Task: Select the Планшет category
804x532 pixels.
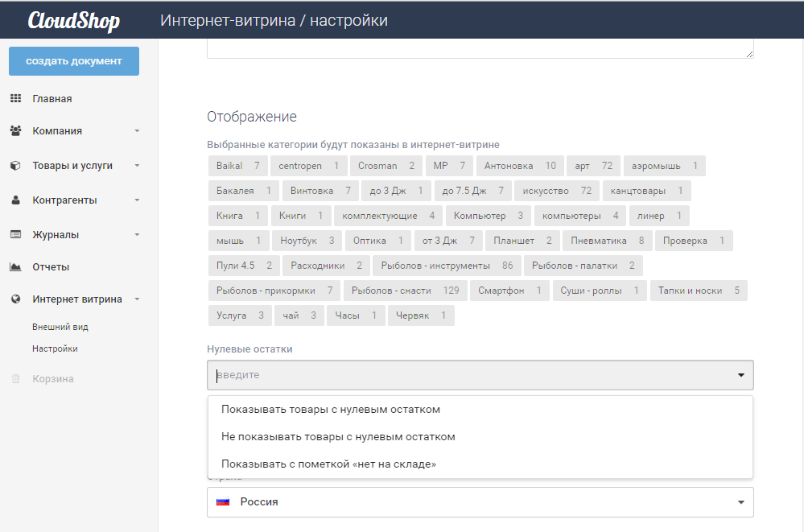Action: pyautogui.click(x=522, y=241)
